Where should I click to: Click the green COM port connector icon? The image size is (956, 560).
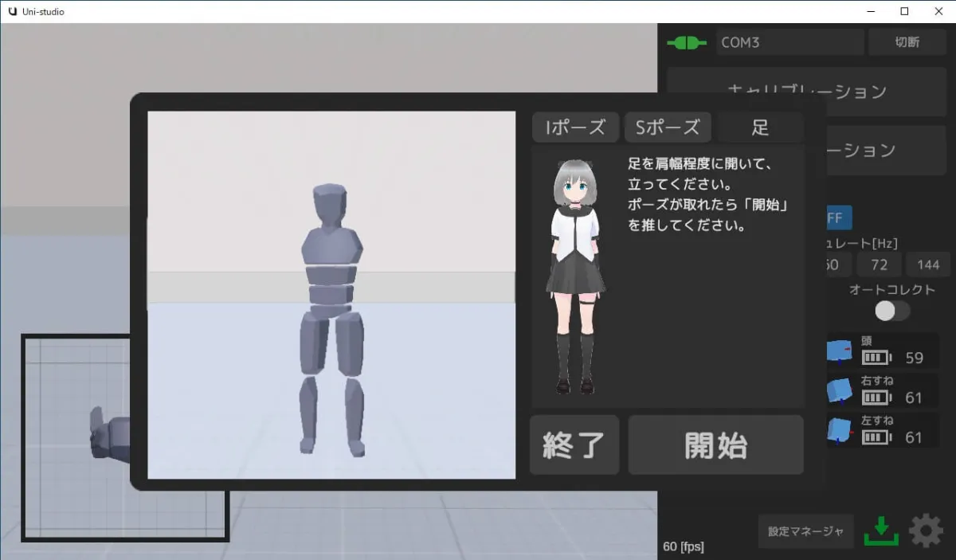687,42
